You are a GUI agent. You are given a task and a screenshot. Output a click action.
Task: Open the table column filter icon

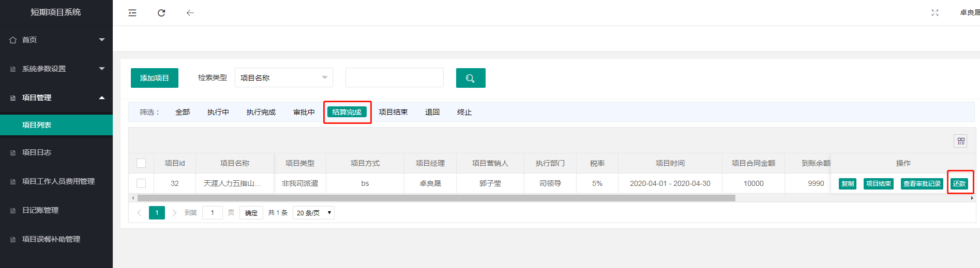point(961,141)
